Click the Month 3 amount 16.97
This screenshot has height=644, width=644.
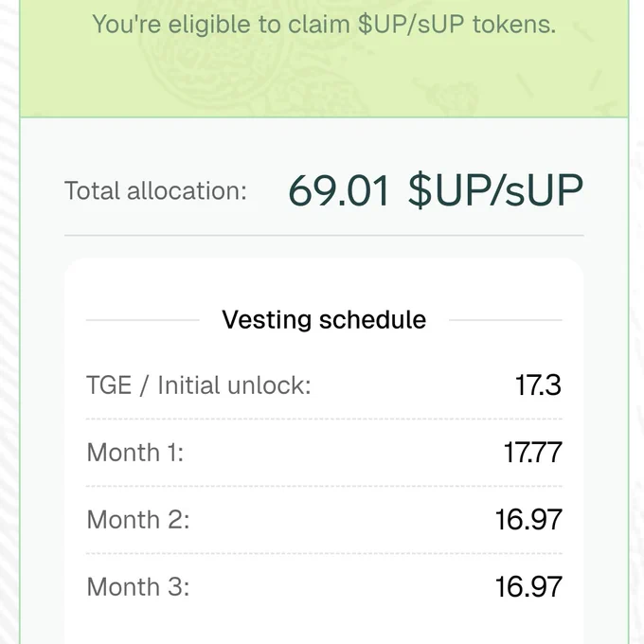pyautogui.click(x=528, y=586)
